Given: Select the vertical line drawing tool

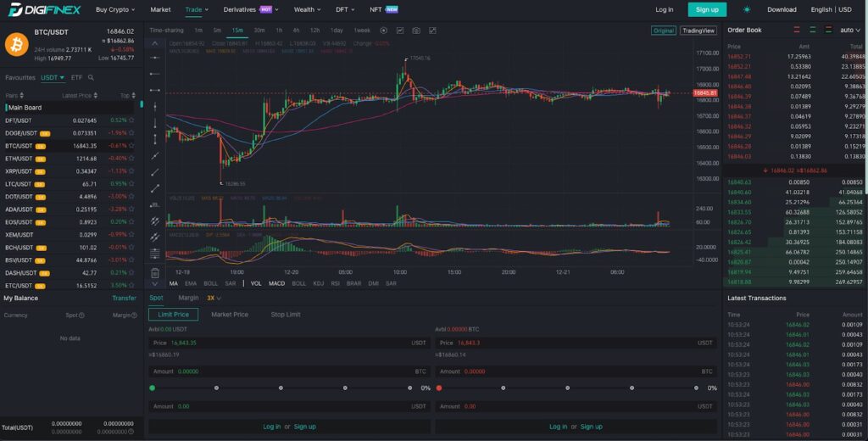Looking at the screenshot, I should (x=155, y=106).
